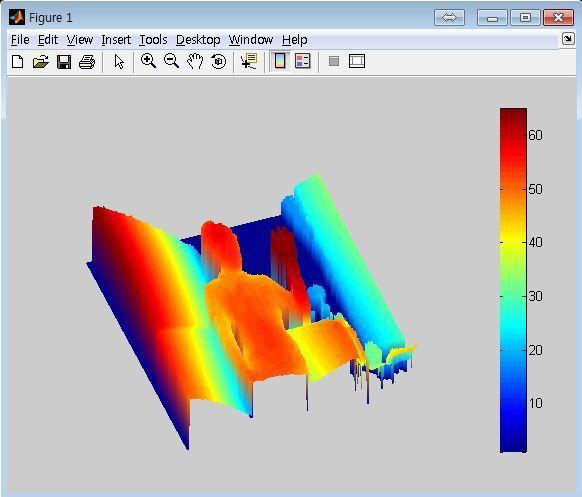This screenshot has height=497, width=582.
Task: Select the Pan hand tool
Action: 195,61
